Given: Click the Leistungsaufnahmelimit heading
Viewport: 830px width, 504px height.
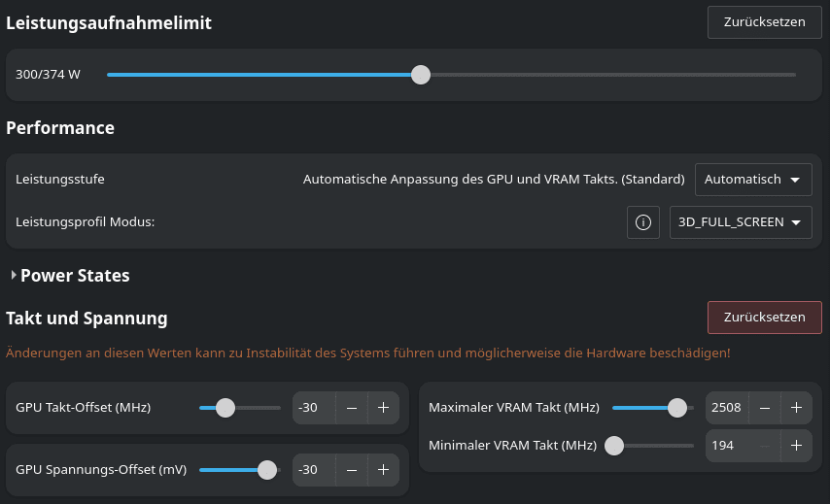Looking at the screenshot, I should [x=109, y=22].
